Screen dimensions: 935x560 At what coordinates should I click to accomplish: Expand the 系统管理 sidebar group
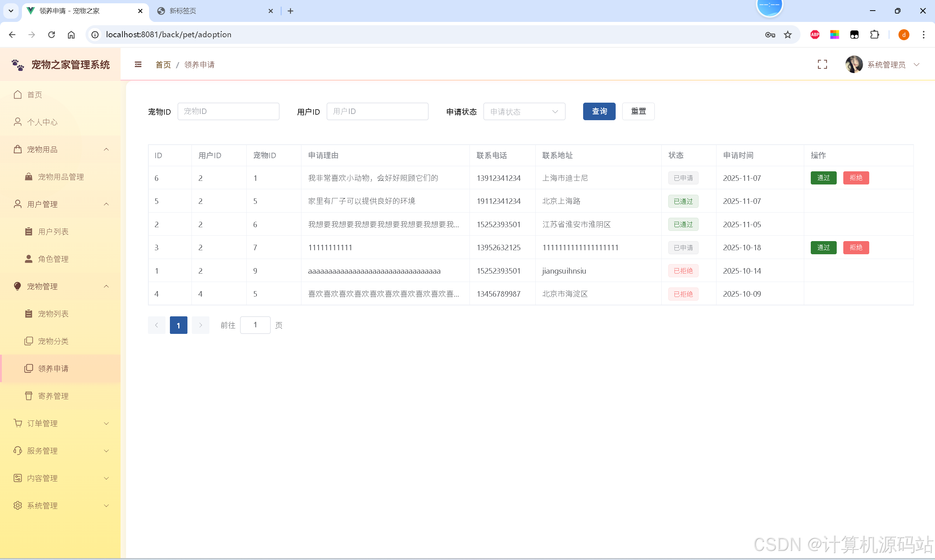coord(60,506)
